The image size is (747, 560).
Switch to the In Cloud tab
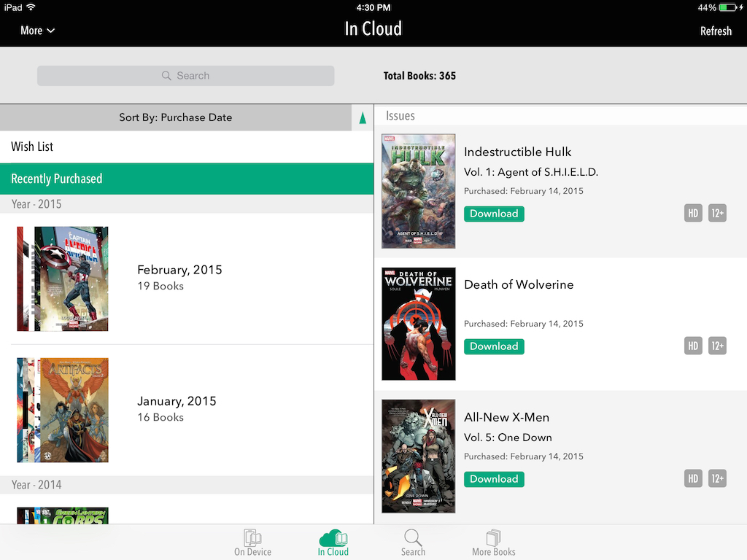[x=333, y=542]
